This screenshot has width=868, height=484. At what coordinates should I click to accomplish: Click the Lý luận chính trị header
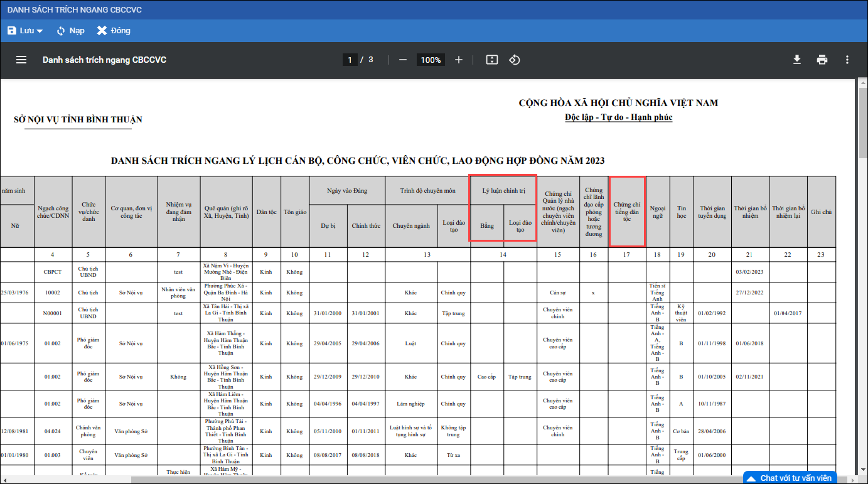(503, 191)
